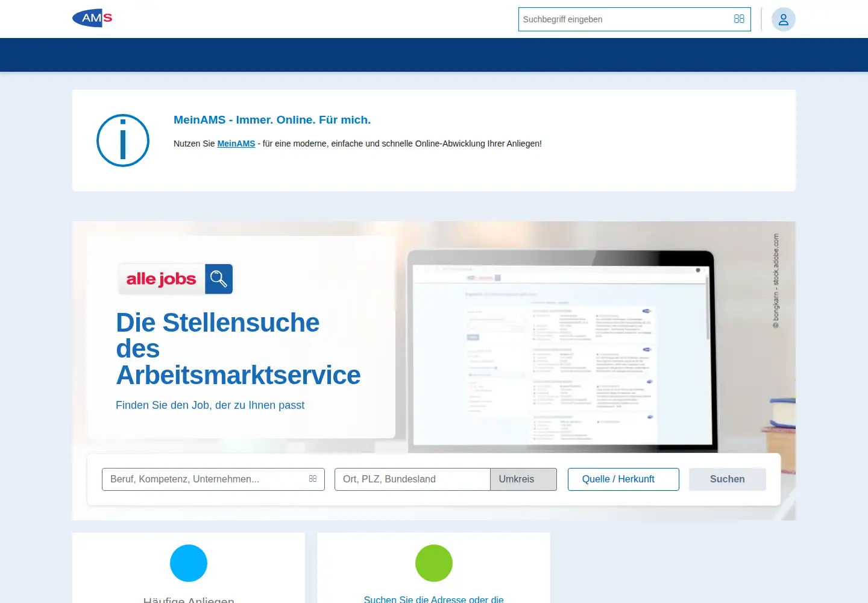This screenshot has width=868, height=603.
Task: Open the Umkreis dropdown
Action: [523, 479]
